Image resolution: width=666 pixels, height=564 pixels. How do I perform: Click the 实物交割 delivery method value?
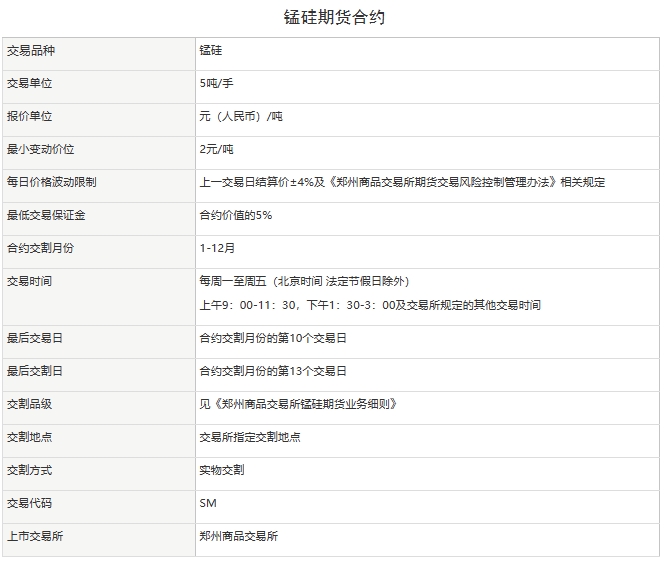pyautogui.click(x=222, y=470)
